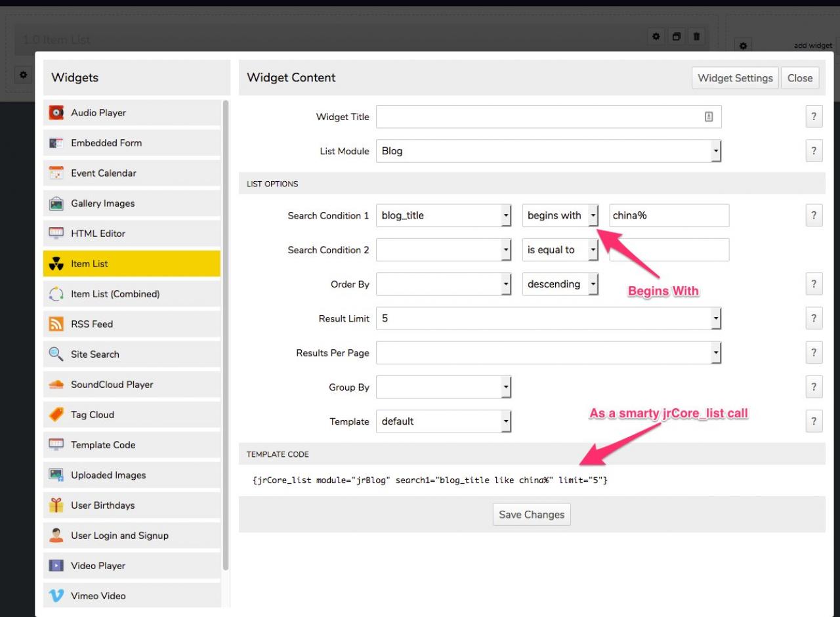Screen dimensions: 840x617
Task: Choose the RSS Feed icon
Action: pos(56,324)
